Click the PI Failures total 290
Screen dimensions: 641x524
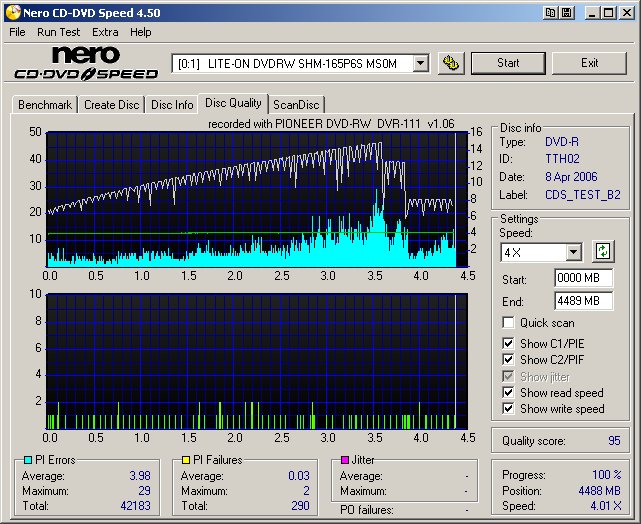pos(300,506)
